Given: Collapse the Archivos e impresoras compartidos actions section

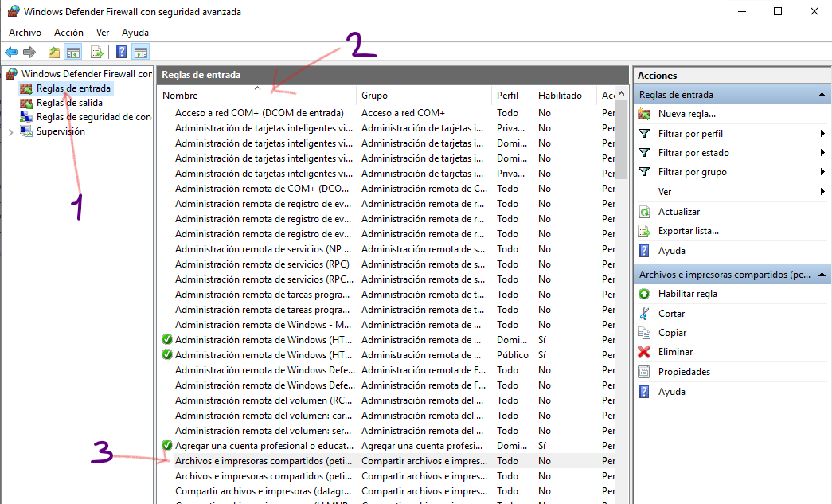Looking at the screenshot, I should tap(822, 275).
